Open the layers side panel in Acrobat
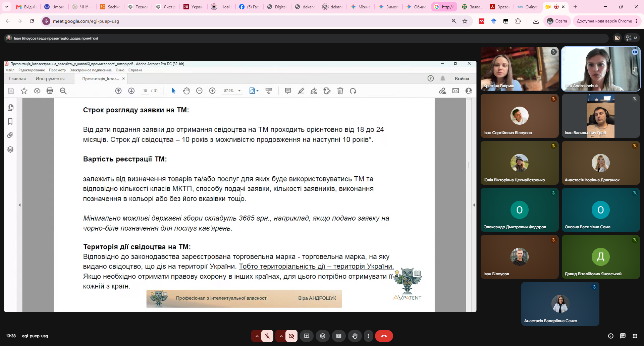Viewport: 644px width, 346px height. click(10, 149)
